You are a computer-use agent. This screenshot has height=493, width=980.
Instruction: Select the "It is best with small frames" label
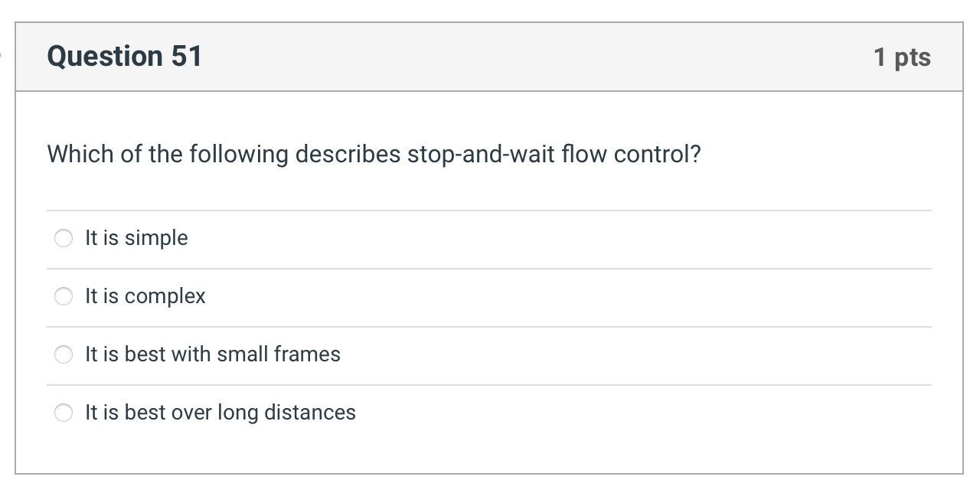pos(212,354)
